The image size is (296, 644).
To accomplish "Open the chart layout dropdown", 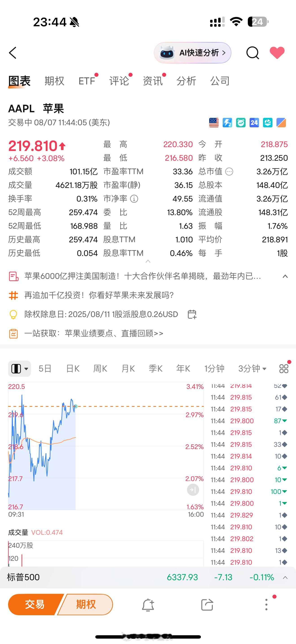I will tap(20, 368).
